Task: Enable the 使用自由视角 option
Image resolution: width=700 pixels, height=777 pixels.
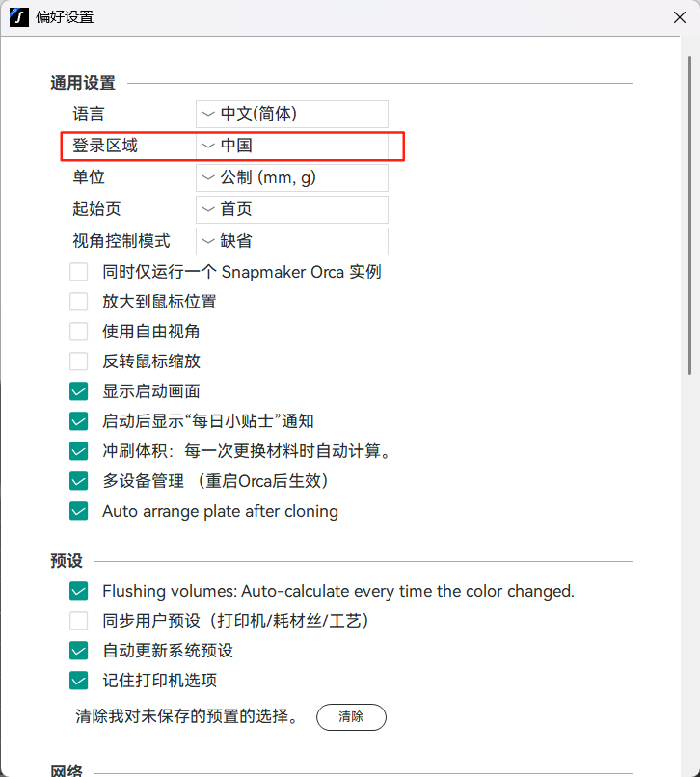Action: 79,332
